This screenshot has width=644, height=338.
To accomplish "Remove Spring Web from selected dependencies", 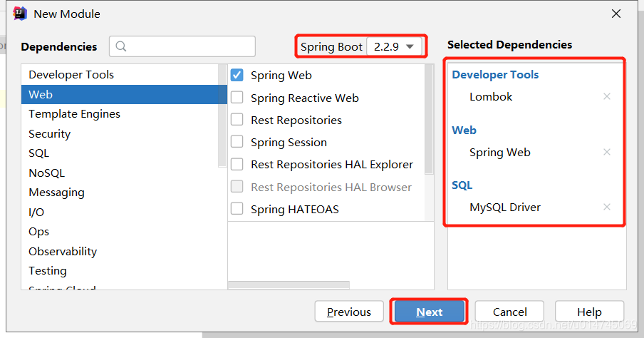I will click(607, 152).
